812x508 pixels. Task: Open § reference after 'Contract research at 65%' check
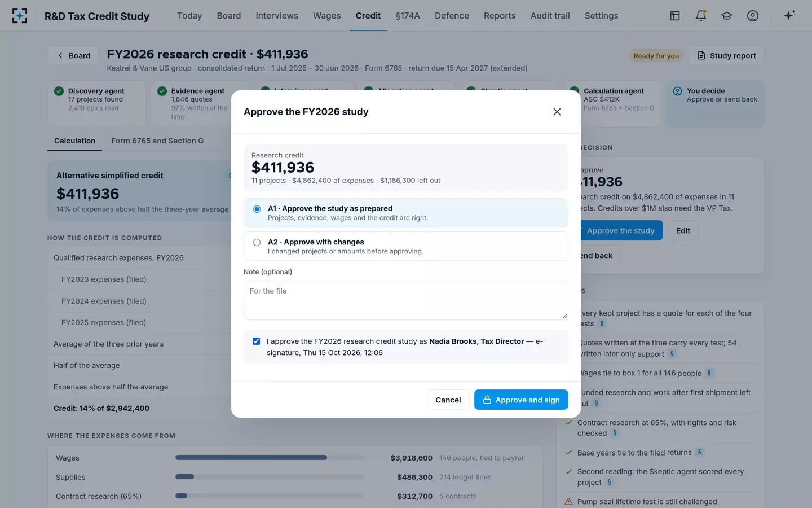[615, 433]
